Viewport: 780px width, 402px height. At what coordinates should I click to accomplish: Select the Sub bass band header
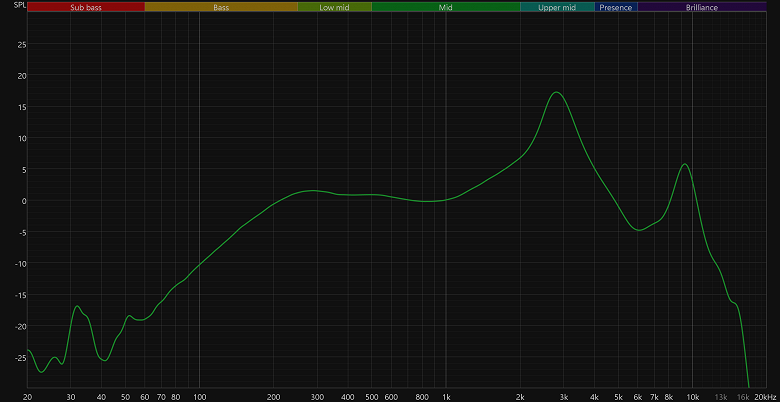pos(86,7)
